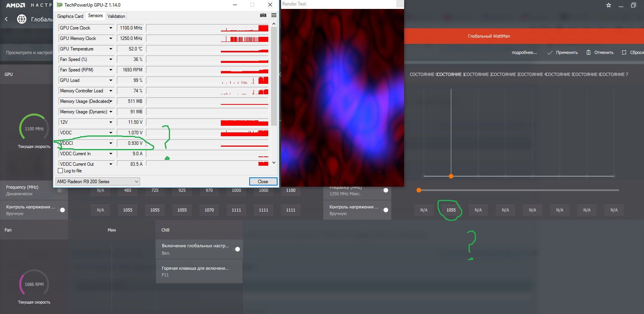The height and width of the screenshot is (314, 644).
Task: Open the GPU-Z hamburger menu
Action: (274, 16)
